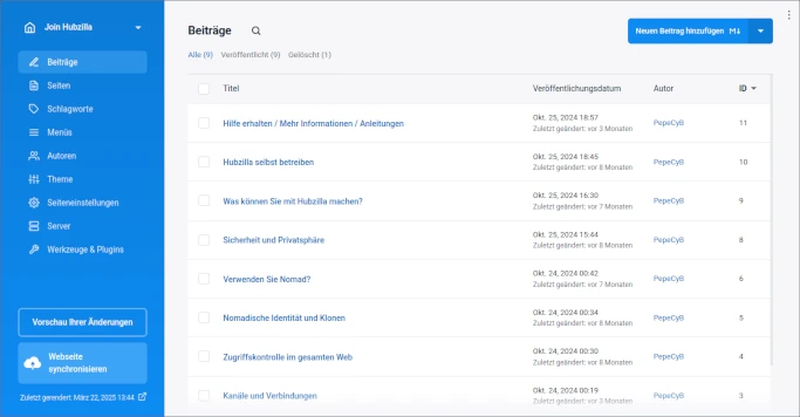Select checkbox for Was können Sie mit Hubzilla machen
Screen dimensions: 800x417
pyautogui.click(x=204, y=201)
